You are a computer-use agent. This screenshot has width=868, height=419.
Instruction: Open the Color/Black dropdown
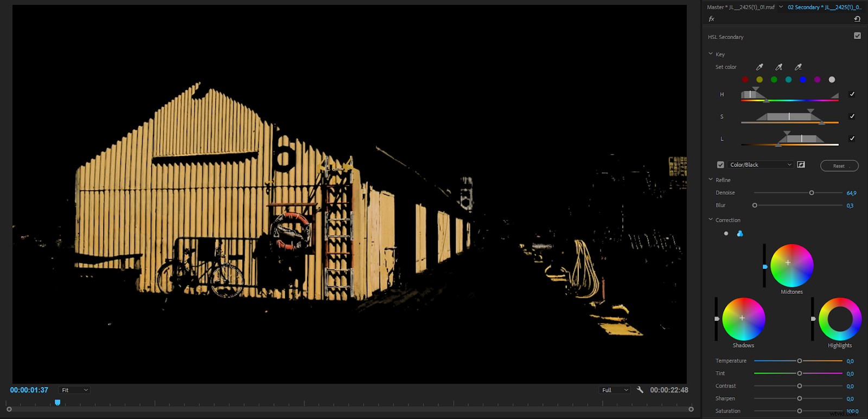(x=761, y=165)
